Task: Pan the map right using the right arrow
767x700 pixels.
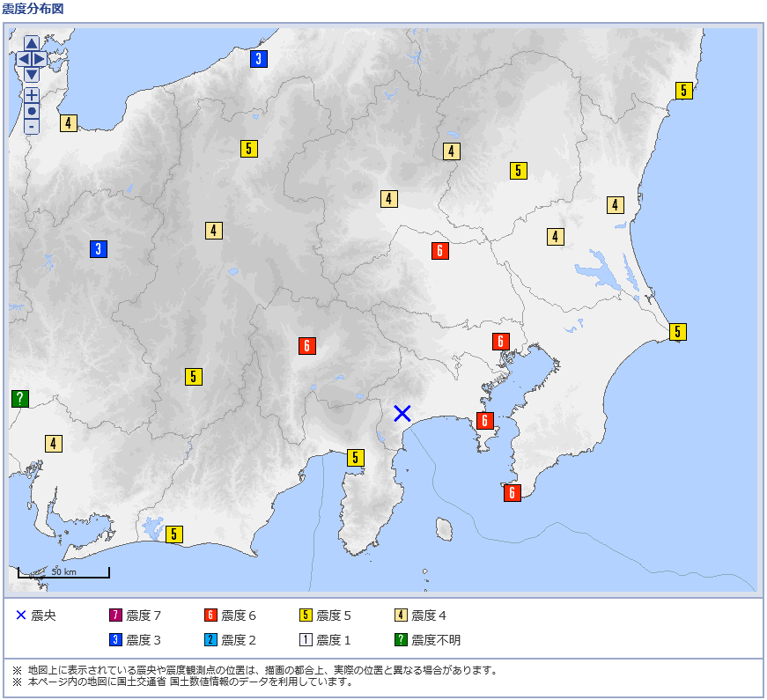Action: pos(39,59)
